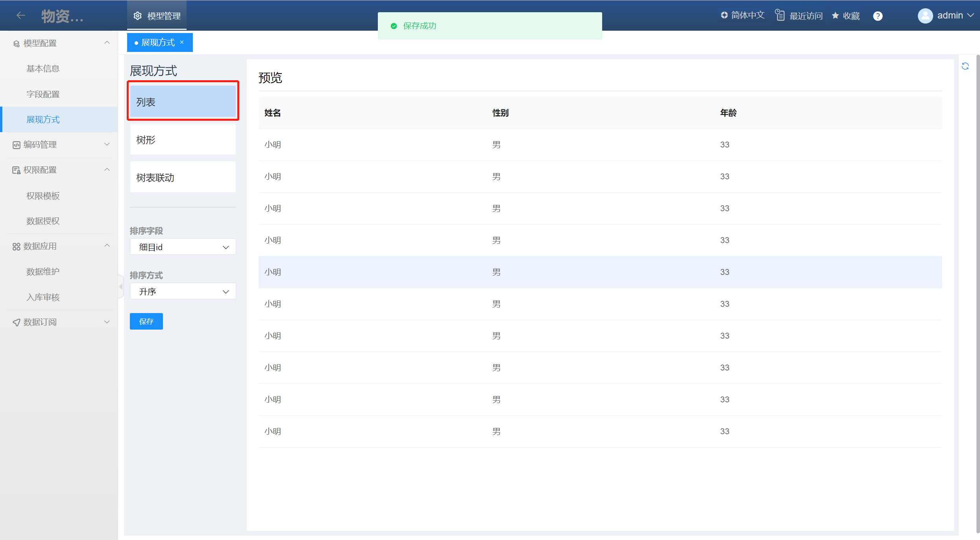Click the 数据订阅 paper plane icon
Viewport: 980px width, 540px height.
coord(17,323)
